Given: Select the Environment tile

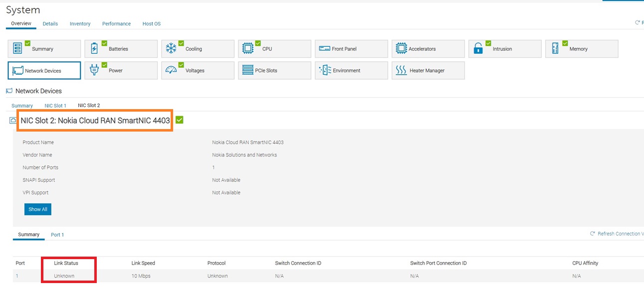Looking at the screenshot, I should [x=351, y=71].
